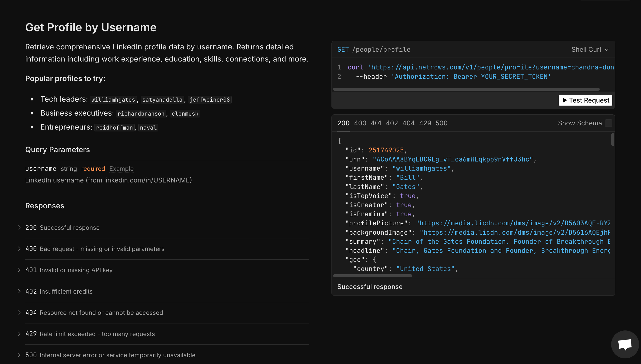This screenshot has width=641, height=364.
Task: Enable the Show Schema checkbox
Action: pos(609,123)
